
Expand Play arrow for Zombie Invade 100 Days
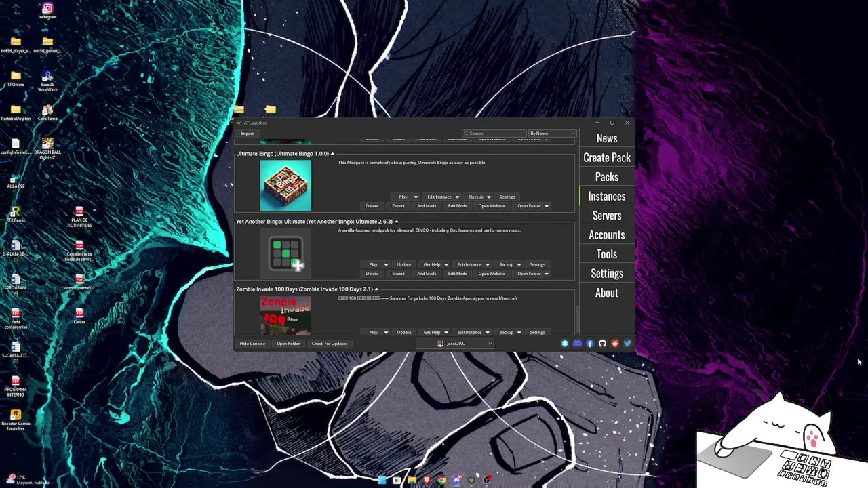click(386, 333)
